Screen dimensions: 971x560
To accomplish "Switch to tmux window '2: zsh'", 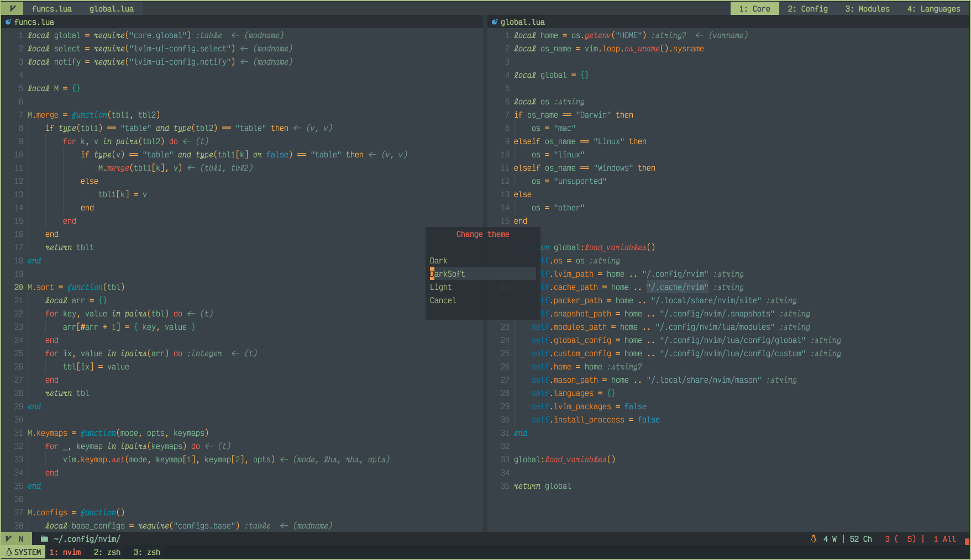I will (x=107, y=552).
